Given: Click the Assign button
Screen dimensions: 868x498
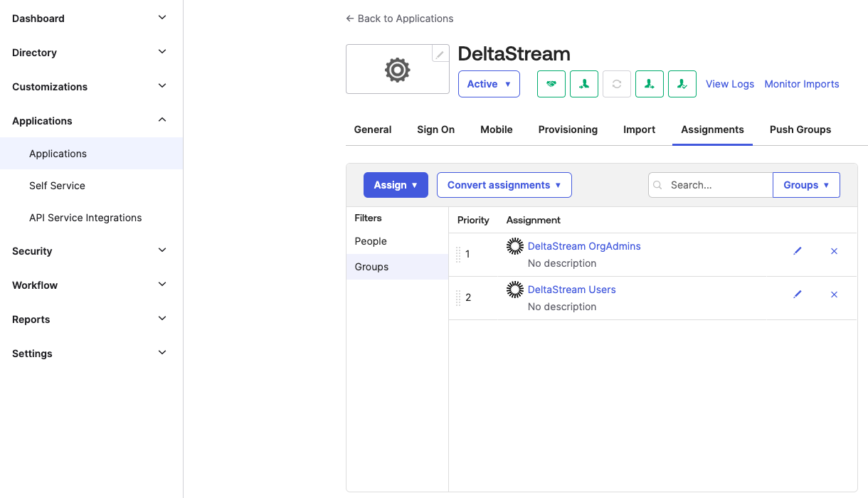Looking at the screenshot, I should pos(396,185).
